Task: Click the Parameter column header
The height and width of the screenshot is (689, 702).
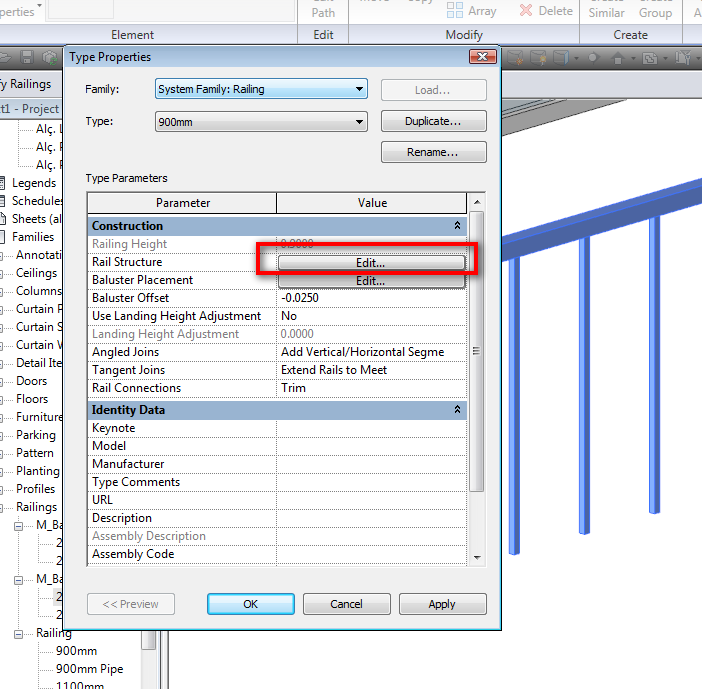Action: (182, 203)
